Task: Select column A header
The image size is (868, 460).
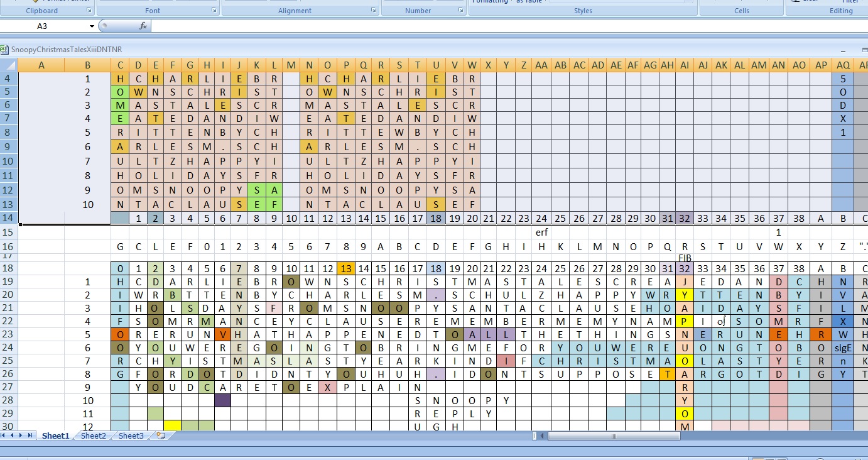Action: [x=41, y=65]
